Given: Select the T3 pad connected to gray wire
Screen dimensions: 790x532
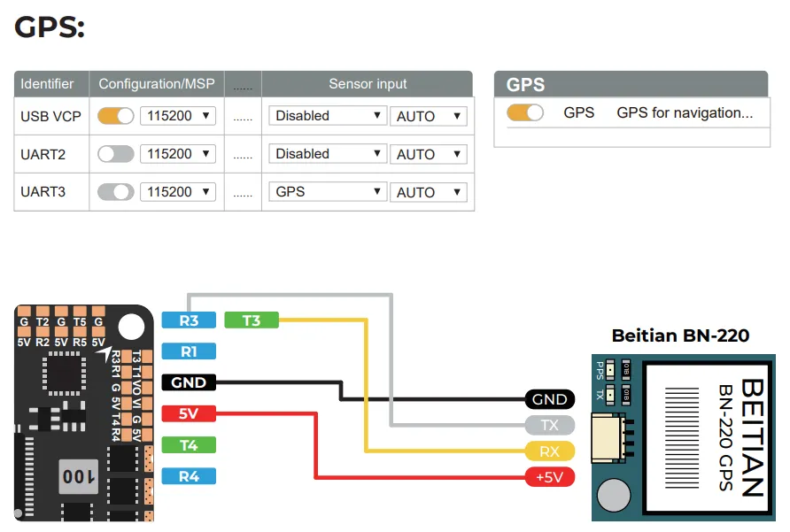Looking at the screenshot, I should point(251,320).
